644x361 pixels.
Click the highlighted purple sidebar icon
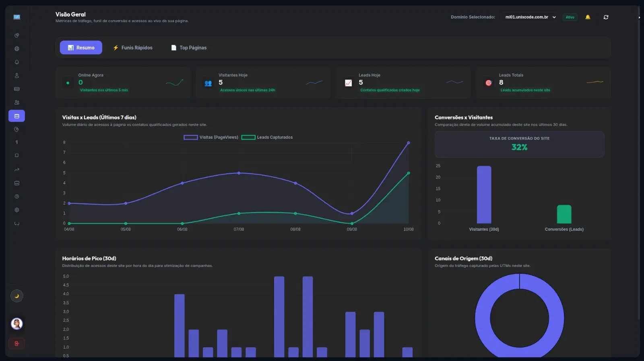click(17, 116)
